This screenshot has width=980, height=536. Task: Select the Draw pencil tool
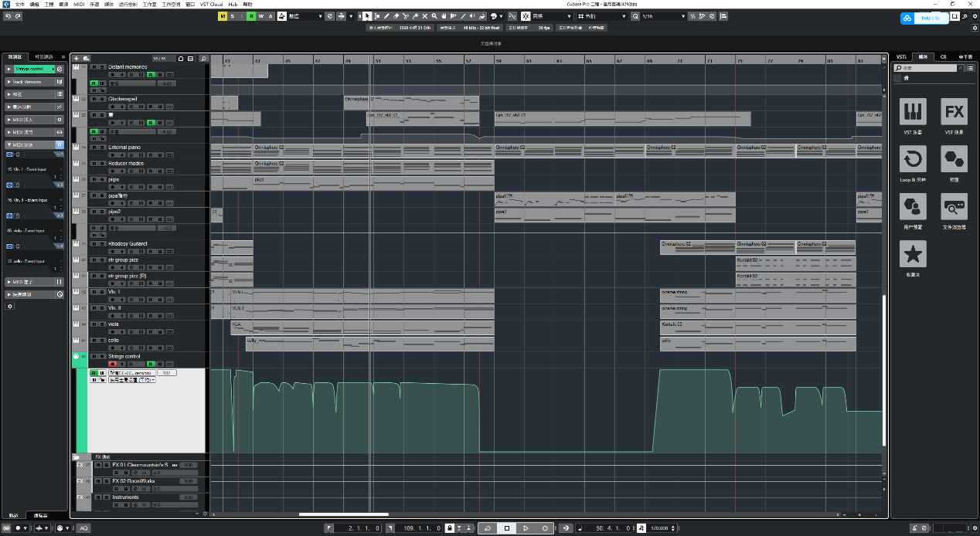[386, 16]
